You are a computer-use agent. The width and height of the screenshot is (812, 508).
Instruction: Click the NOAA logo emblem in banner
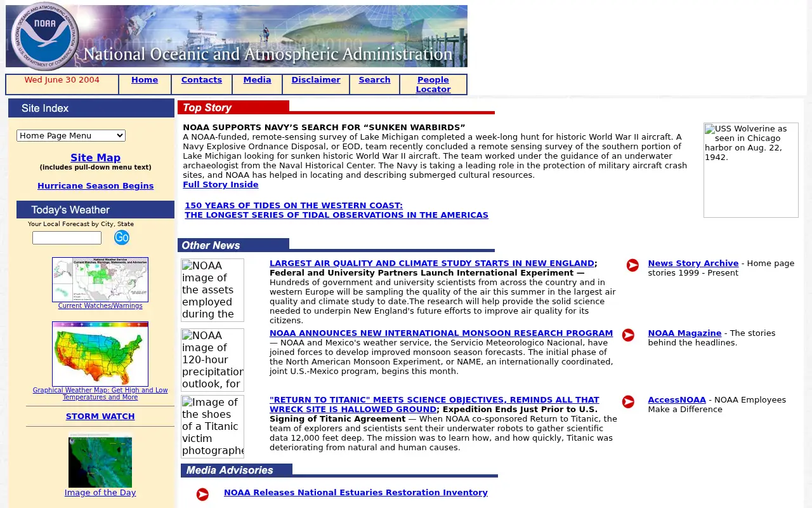pos(45,36)
